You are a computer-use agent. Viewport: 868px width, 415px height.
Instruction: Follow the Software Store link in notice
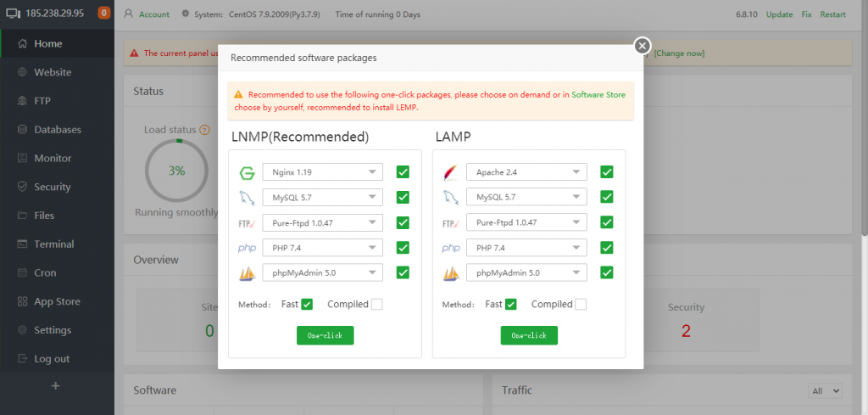(598, 95)
